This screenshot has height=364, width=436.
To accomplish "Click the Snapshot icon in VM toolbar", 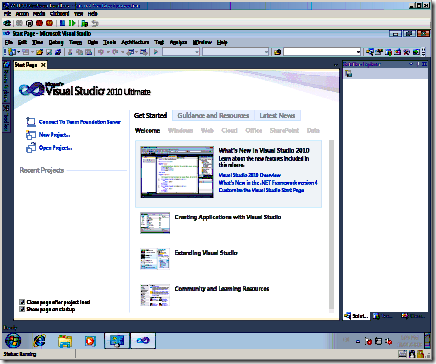I will pyautogui.click(x=85, y=23).
